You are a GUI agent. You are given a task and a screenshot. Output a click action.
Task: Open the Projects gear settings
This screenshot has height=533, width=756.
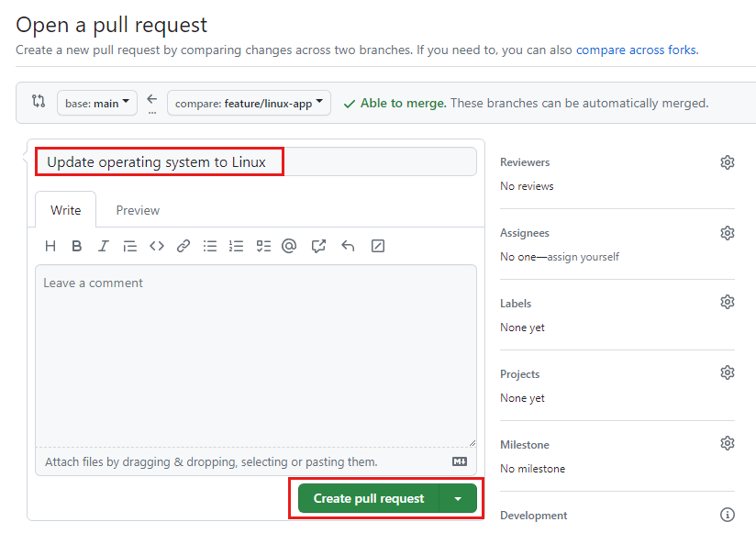pos(727,373)
